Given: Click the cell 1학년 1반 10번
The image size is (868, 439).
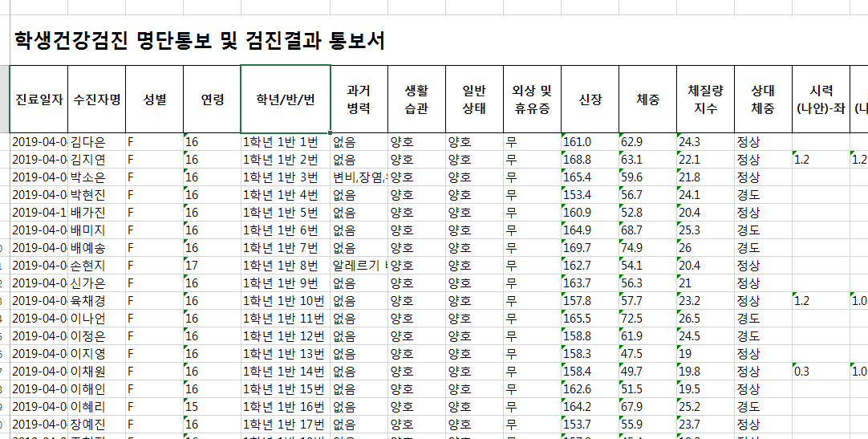Looking at the screenshot, I should point(286,301).
